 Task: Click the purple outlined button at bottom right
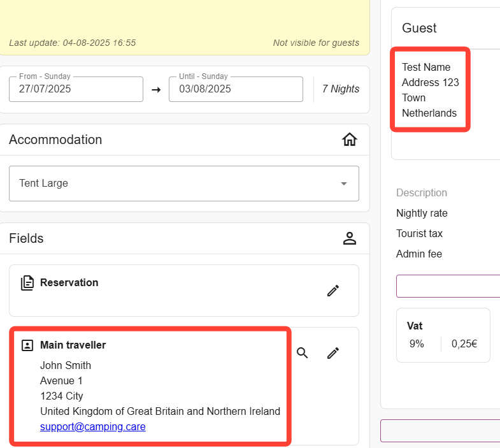click(x=440, y=431)
